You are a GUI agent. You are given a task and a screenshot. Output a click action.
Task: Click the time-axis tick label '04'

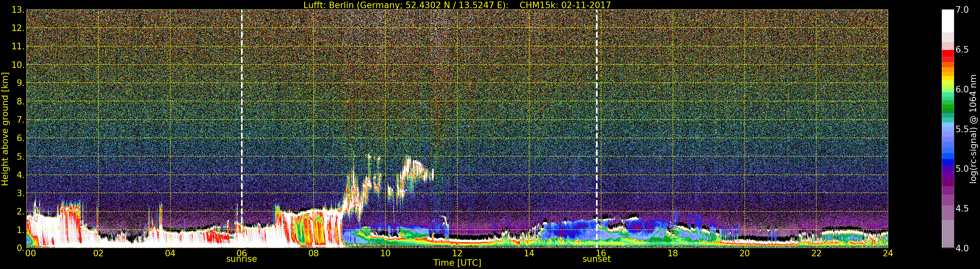[x=170, y=253]
